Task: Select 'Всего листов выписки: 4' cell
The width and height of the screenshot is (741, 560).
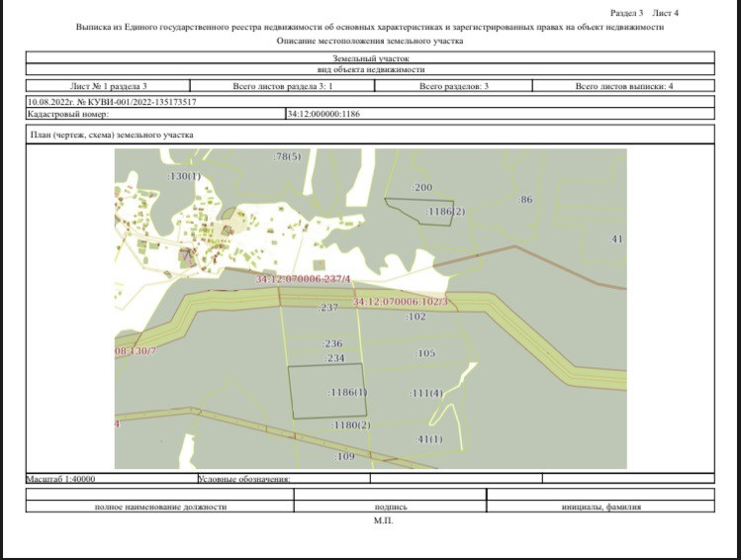Action: pyautogui.click(x=624, y=86)
